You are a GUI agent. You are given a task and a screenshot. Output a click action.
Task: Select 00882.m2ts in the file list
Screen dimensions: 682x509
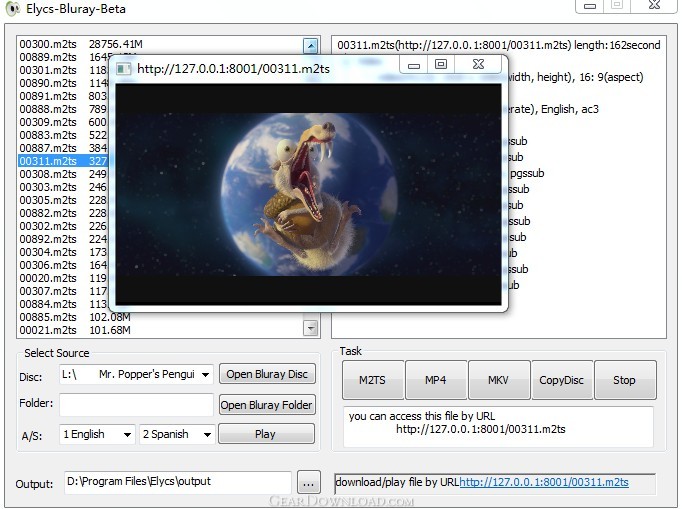click(x=63, y=214)
